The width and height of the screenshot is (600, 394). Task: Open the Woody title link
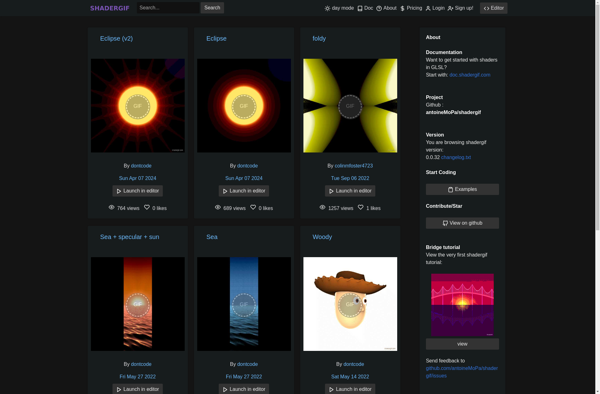[322, 237]
